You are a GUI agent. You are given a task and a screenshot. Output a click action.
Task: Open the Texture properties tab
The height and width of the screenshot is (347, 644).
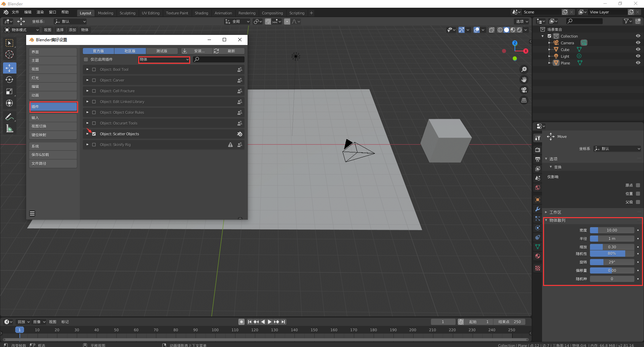click(538, 268)
